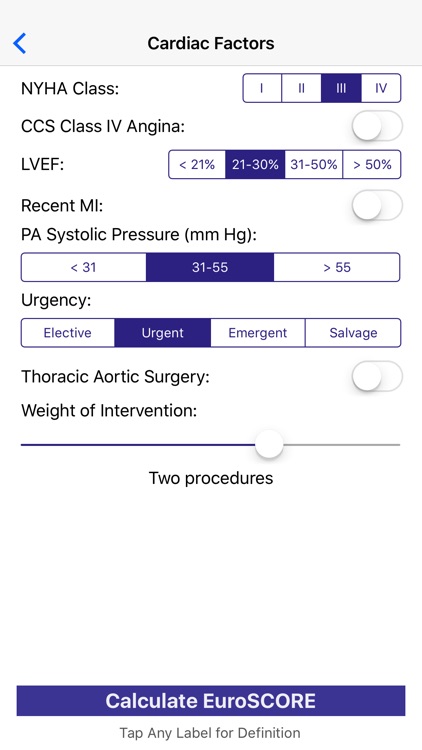Image resolution: width=422 pixels, height=750 pixels.
Task: Tap the NYHA Class label for definition
Action: (x=70, y=88)
